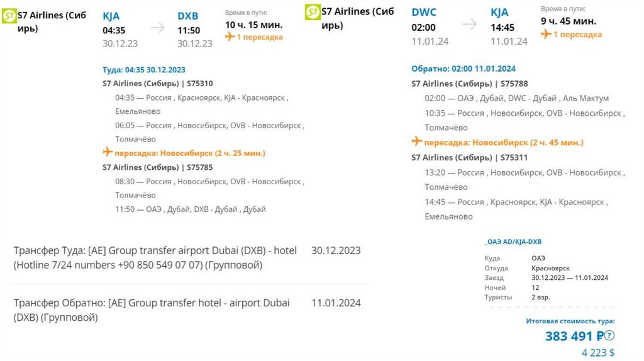This screenshot has width=644, height=361.
Task: Click the total price 383 491 ₽
Action: click(x=574, y=336)
